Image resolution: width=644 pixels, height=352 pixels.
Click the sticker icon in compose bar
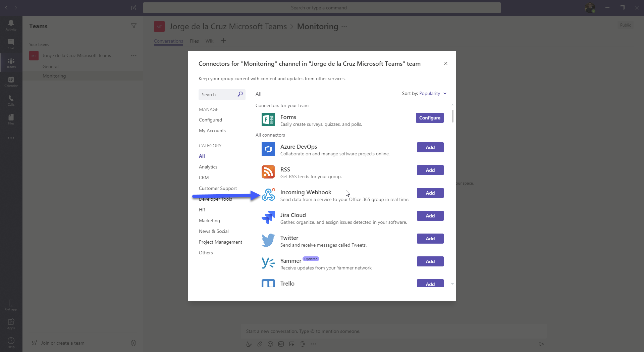[292, 344]
